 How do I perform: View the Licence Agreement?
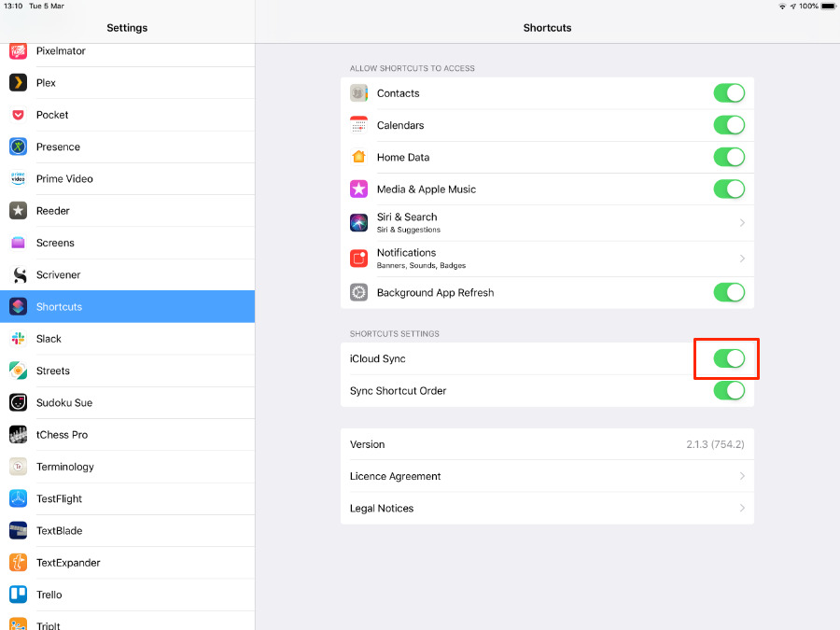tap(547, 476)
